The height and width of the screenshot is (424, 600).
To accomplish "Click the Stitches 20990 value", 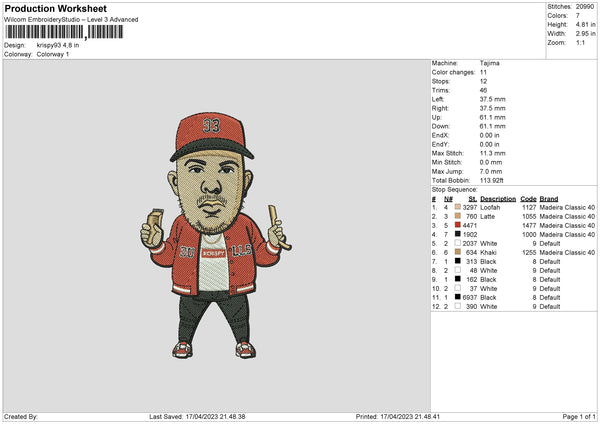I will pos(585,7).
